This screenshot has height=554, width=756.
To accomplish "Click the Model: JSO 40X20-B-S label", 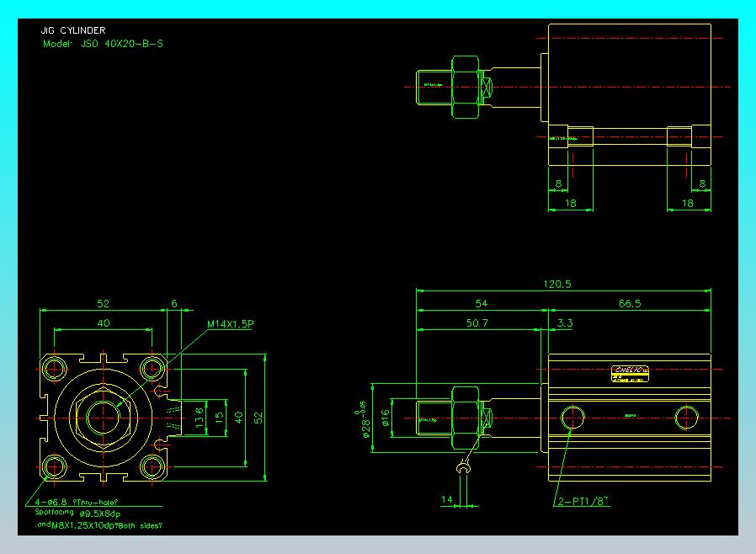I will pos(104,44).
